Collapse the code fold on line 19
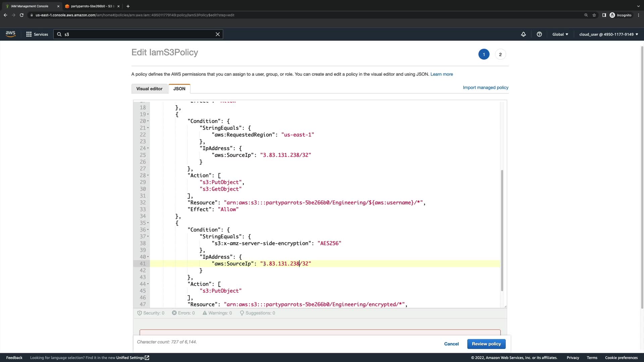Viewport: 644px width, 362px height. pyautogui.click(x=148, y=114)
